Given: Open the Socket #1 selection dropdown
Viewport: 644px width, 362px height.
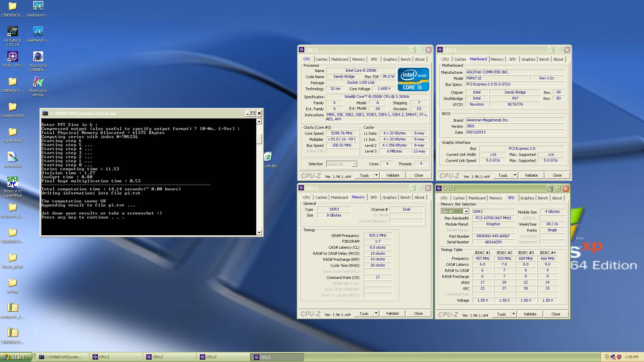Looking at the screenshot, I should [354, 164].
